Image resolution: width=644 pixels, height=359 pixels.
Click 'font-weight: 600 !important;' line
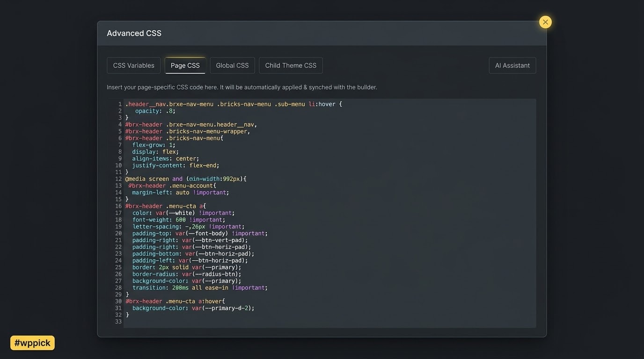[x=179, y=220]
